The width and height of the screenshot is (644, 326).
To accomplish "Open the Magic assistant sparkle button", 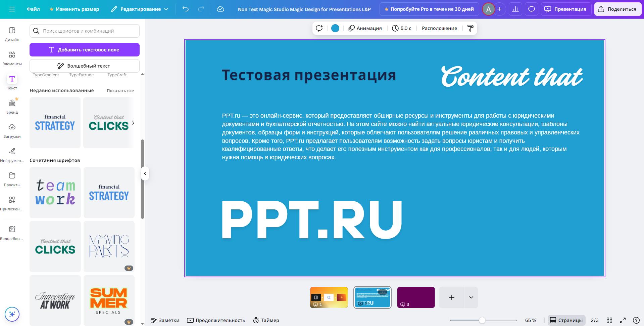I will click(x=12, y=314).
